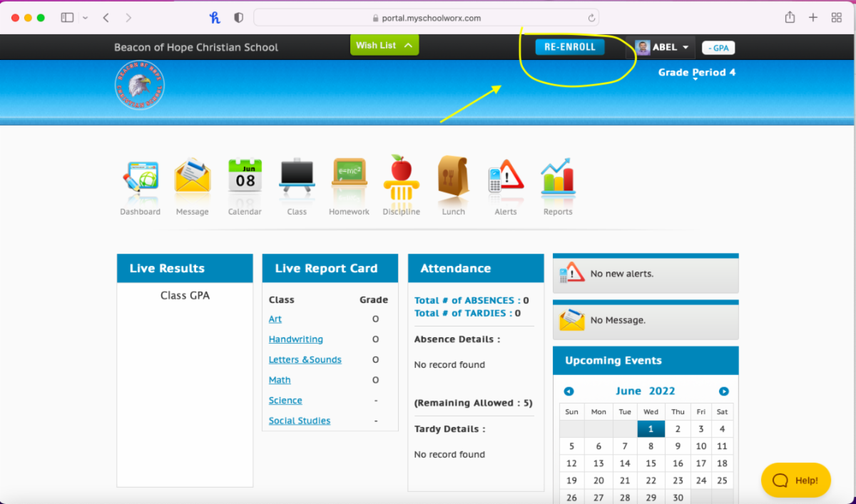Open the Alerts warning icon

click(x=506, y=176)
